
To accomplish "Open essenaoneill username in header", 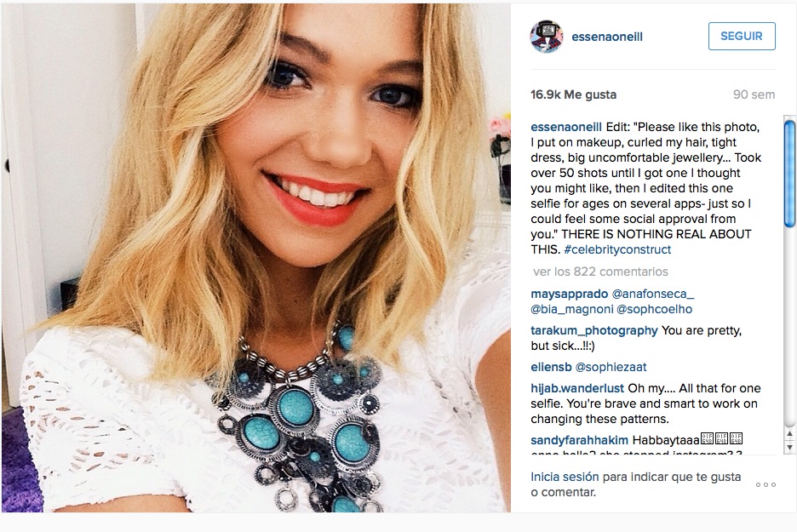I will [x=607, y=37].
